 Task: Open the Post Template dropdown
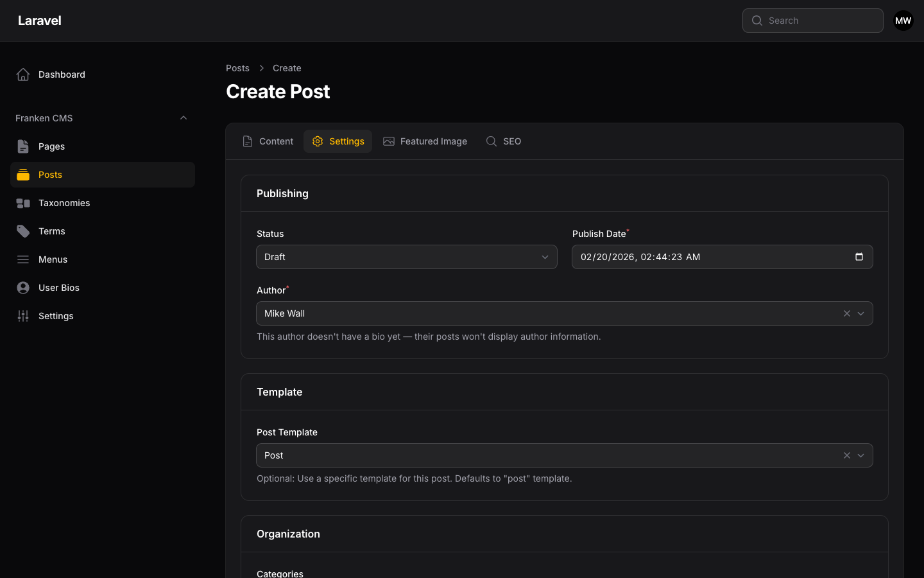(x=860, y=455)
